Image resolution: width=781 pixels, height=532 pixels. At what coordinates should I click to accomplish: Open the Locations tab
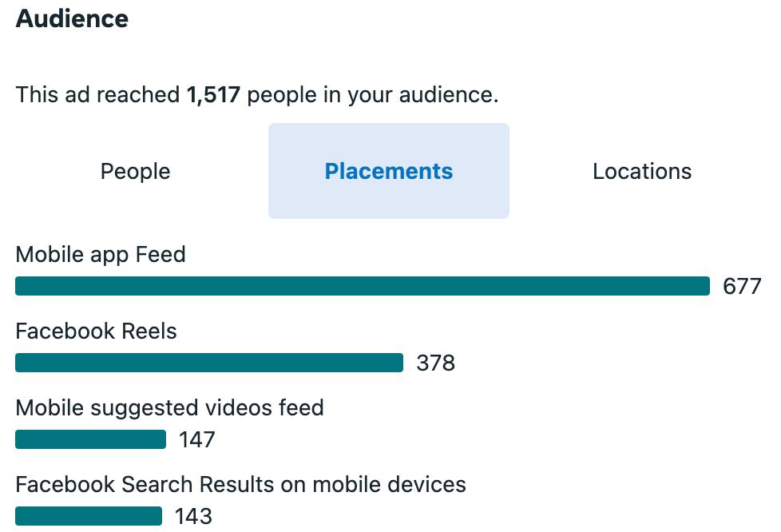click(x=642, y=172)
